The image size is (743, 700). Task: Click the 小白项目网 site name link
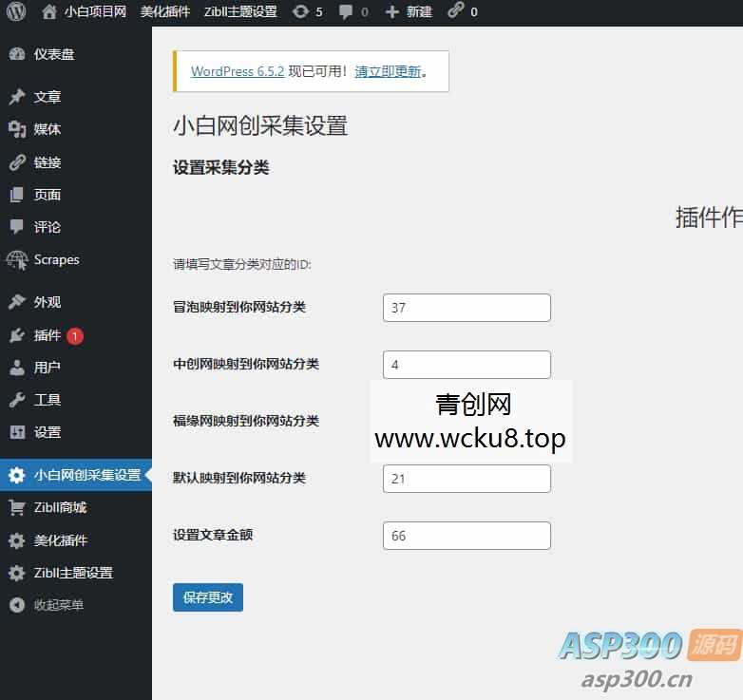[x=96, y=11]
